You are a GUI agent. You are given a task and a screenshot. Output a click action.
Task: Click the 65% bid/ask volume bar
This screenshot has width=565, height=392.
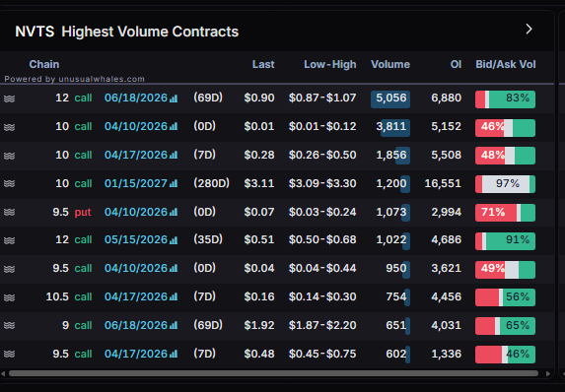pos(505,326)
